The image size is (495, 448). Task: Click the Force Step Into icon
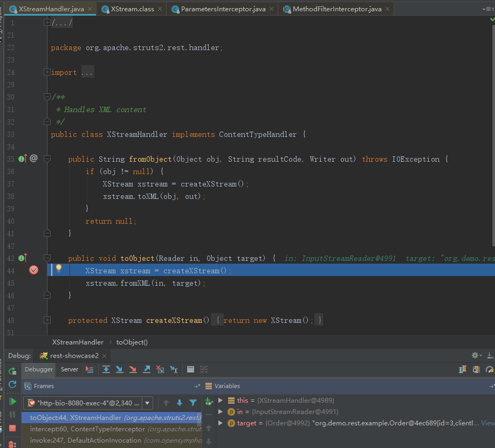pos(133,369)
